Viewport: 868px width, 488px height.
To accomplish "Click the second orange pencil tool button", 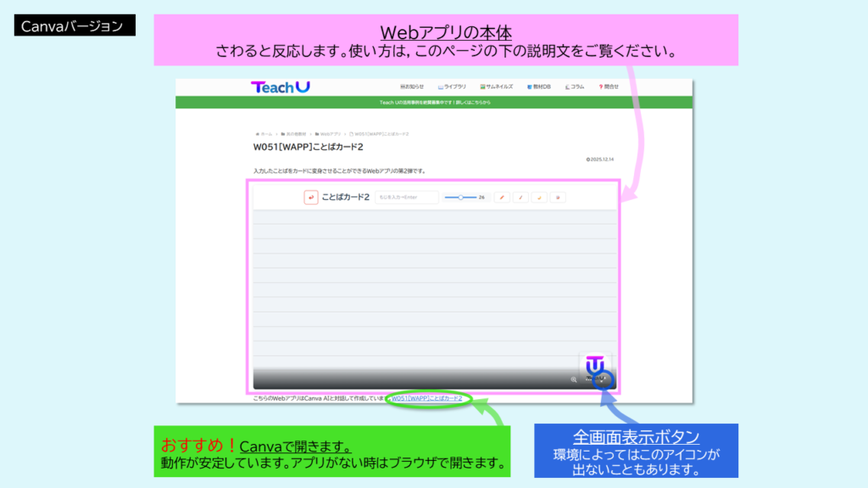I will tap(520, 197).
